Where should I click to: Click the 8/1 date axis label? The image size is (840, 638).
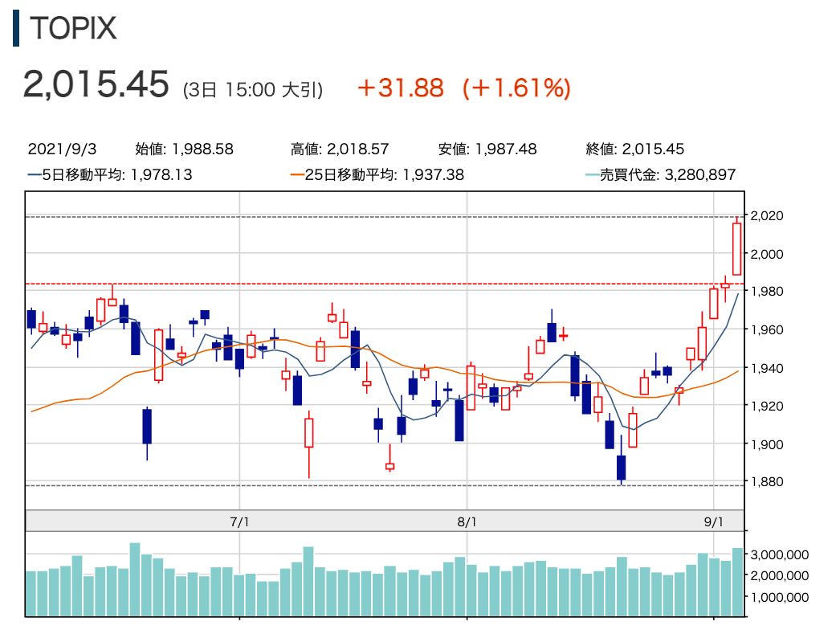click(467, 521)
